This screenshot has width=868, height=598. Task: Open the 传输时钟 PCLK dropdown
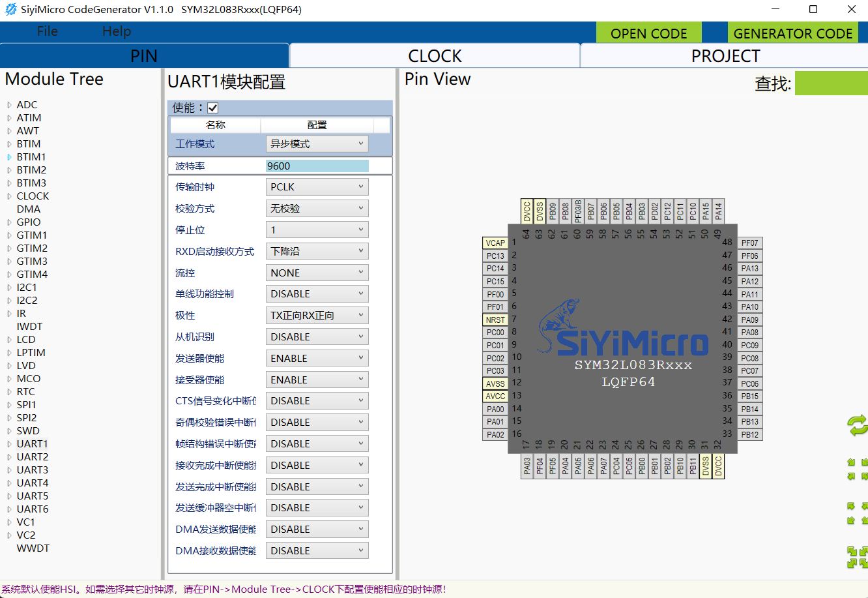317,187
